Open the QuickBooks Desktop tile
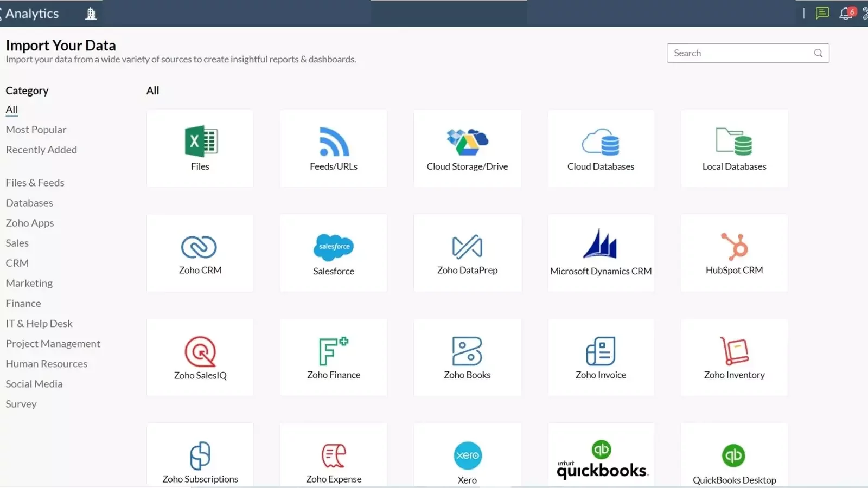 (x=734, y=455)
